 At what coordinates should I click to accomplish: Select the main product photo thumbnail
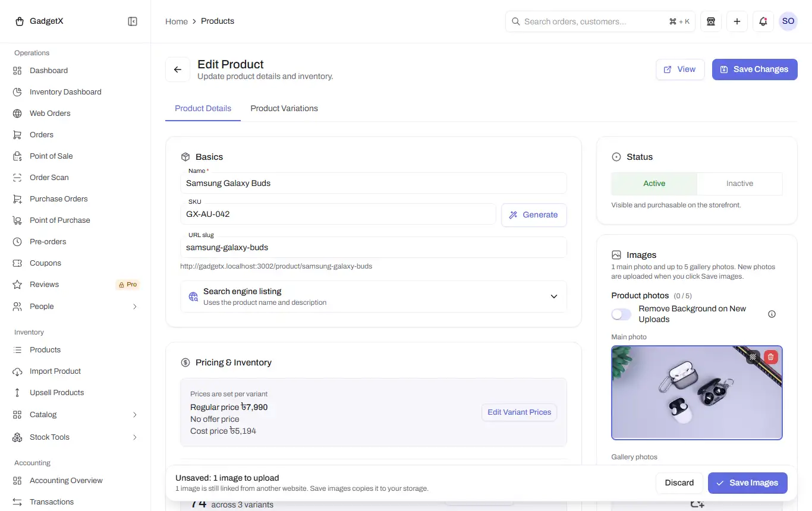coord(697,393)
